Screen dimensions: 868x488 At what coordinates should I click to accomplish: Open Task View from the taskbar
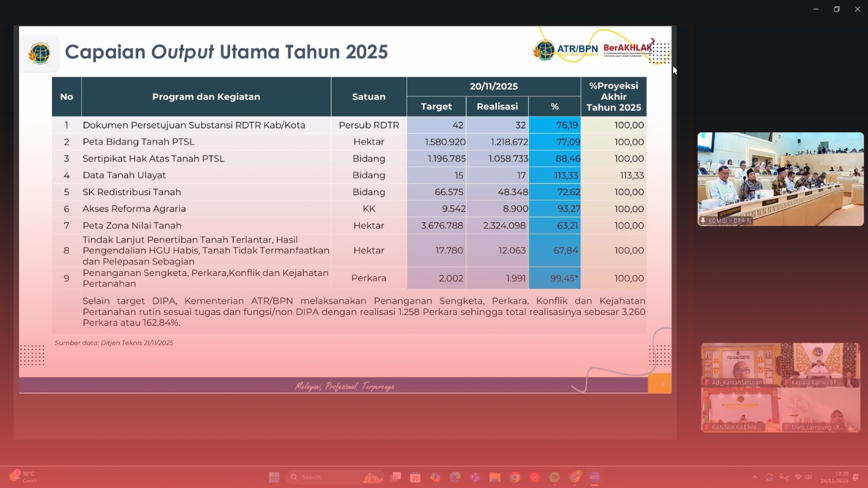396,477
